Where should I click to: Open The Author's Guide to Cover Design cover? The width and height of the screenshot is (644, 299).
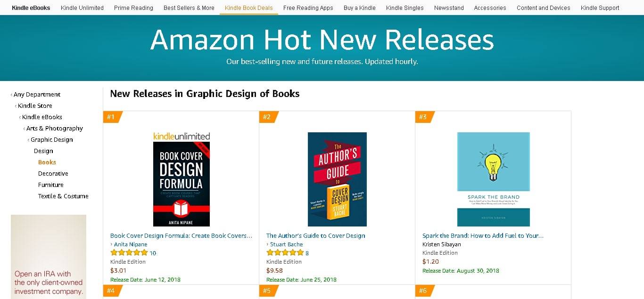click(x=337, y=179)
